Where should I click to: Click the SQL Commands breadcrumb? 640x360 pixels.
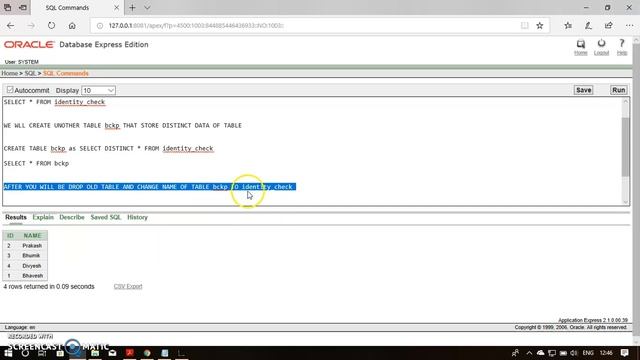[x=65, y=73]
